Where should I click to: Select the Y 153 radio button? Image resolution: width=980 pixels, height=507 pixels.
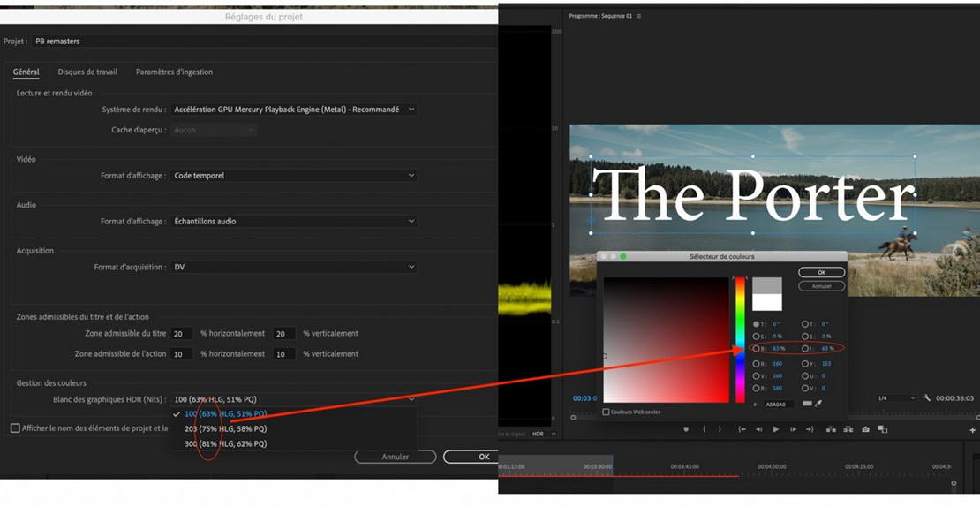coord(805,363)
